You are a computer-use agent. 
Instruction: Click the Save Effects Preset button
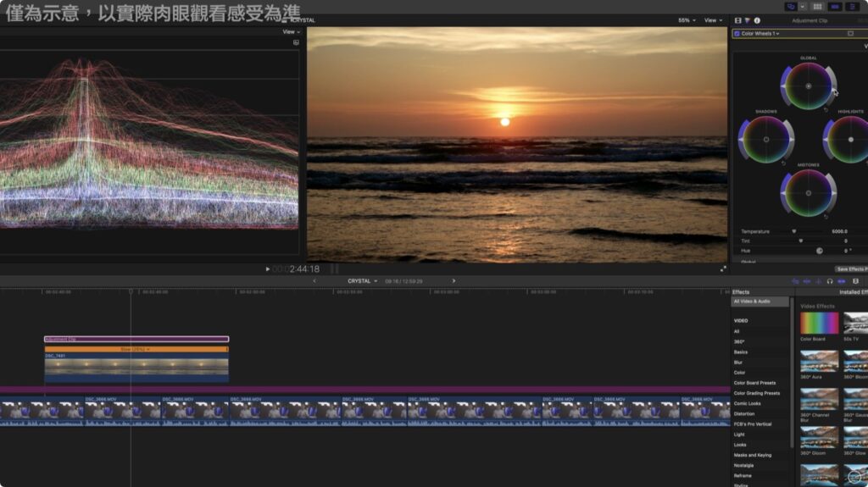(x=850, y=268)
